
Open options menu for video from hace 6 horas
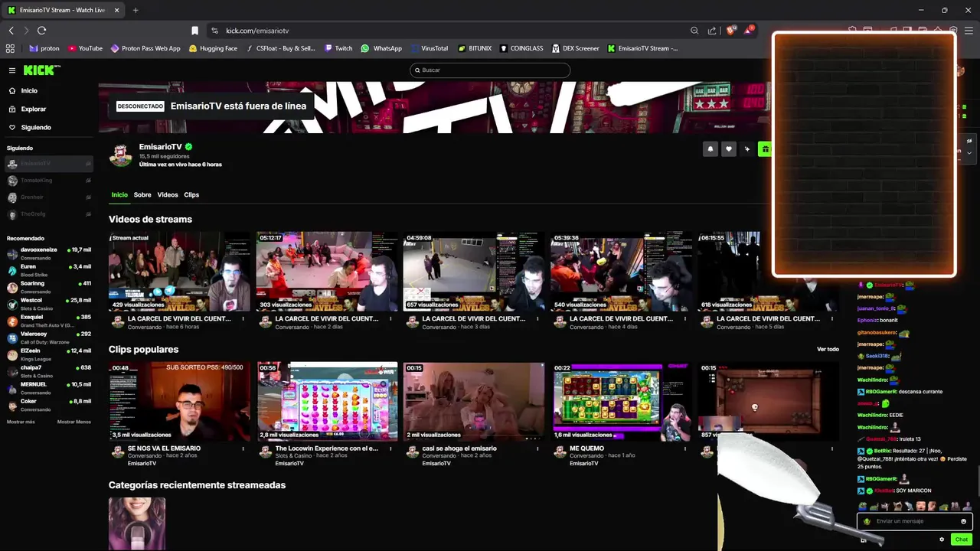[243, 319]
